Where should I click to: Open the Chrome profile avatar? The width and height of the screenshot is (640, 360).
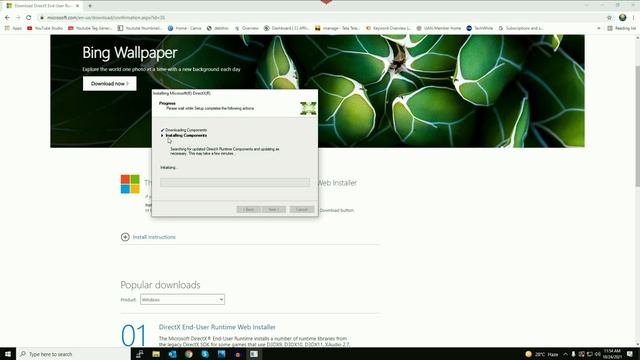(x=622, y=18)
